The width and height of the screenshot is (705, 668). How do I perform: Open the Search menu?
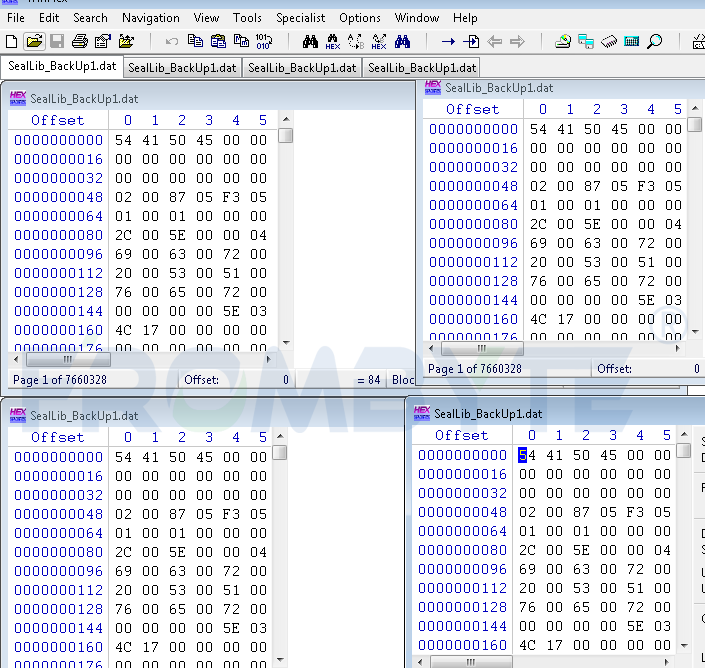[x=90, y=18]
